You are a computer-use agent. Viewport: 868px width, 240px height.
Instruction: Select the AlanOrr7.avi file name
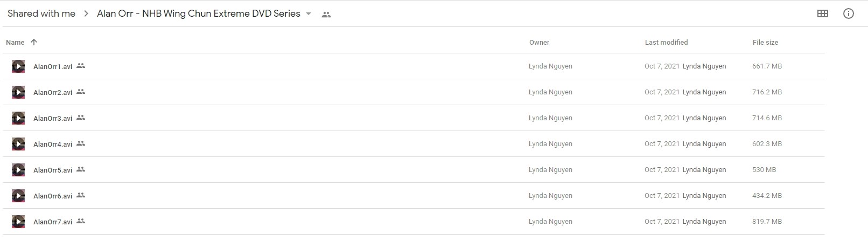pos(53,222)
